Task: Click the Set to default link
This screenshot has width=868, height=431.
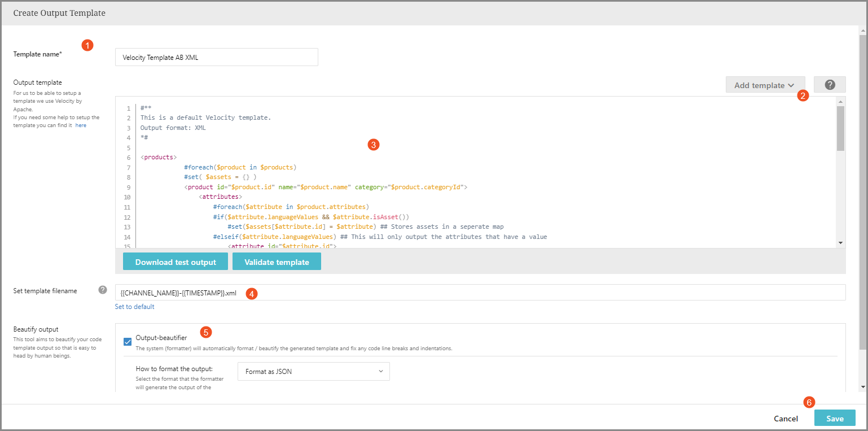Action: click(x=134, y=307)
